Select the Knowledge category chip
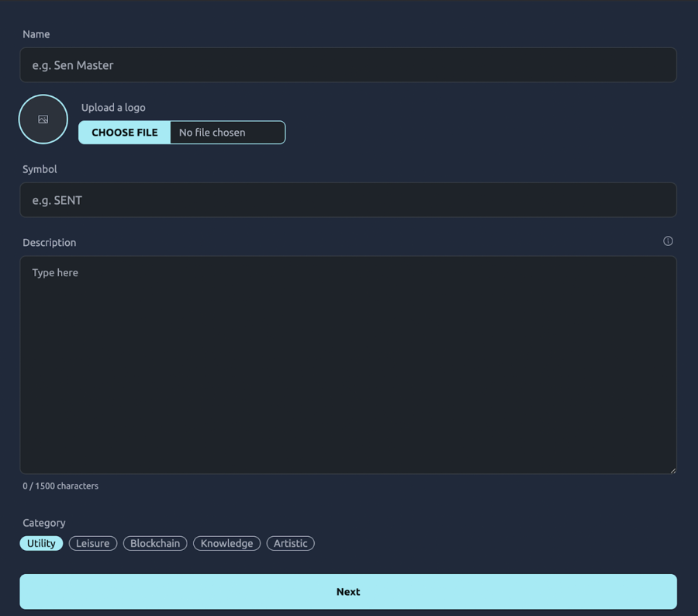This screenshot has height=616, width=698. (226, 543)
